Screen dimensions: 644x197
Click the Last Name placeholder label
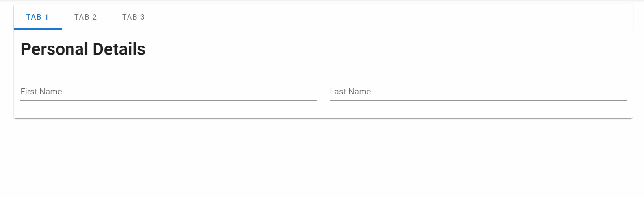click(350, 92)
